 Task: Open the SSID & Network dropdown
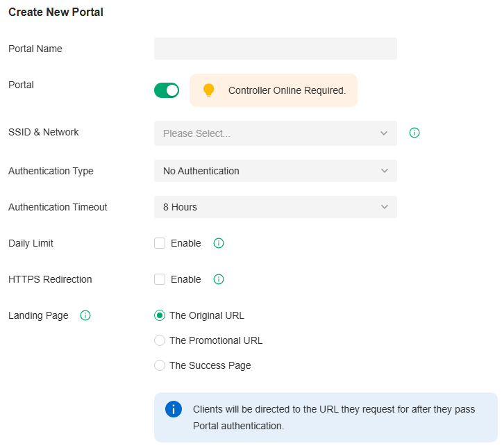click(276, 133)
